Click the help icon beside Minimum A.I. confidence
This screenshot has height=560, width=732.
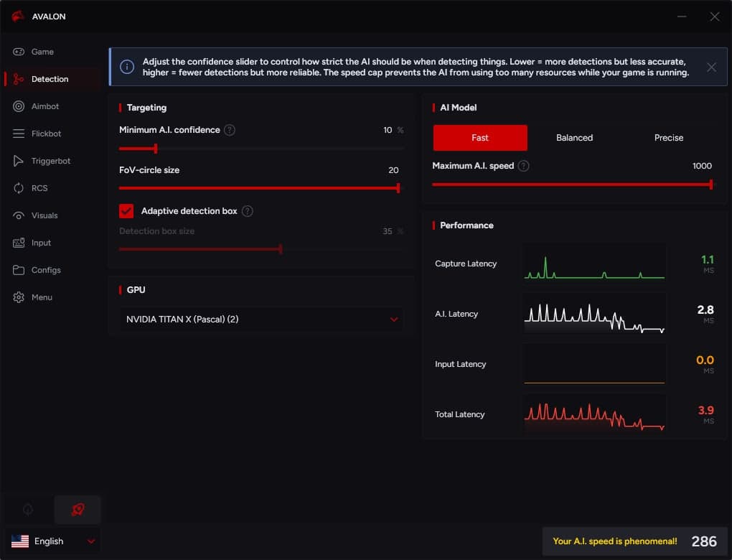[230, 130]
